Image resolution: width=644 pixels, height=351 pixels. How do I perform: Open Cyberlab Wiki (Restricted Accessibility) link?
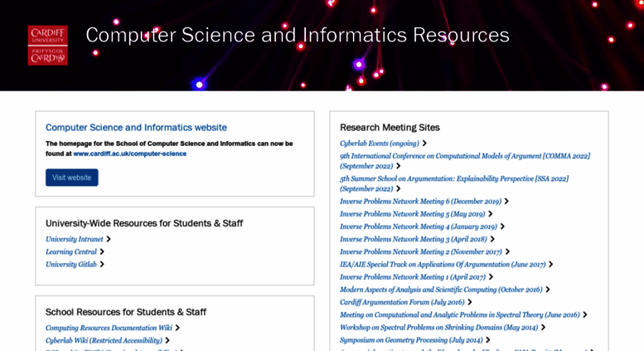tap(104, 341)
